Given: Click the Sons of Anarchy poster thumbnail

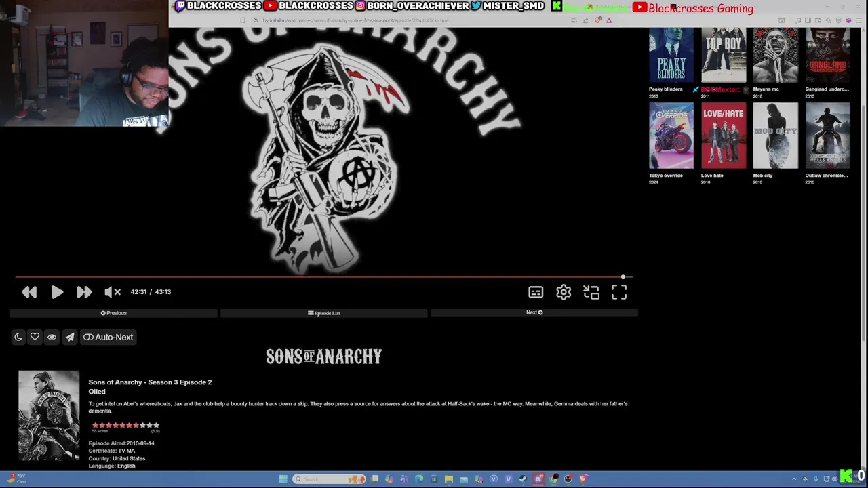Looking at the screenshot, I should pos(49,415).
